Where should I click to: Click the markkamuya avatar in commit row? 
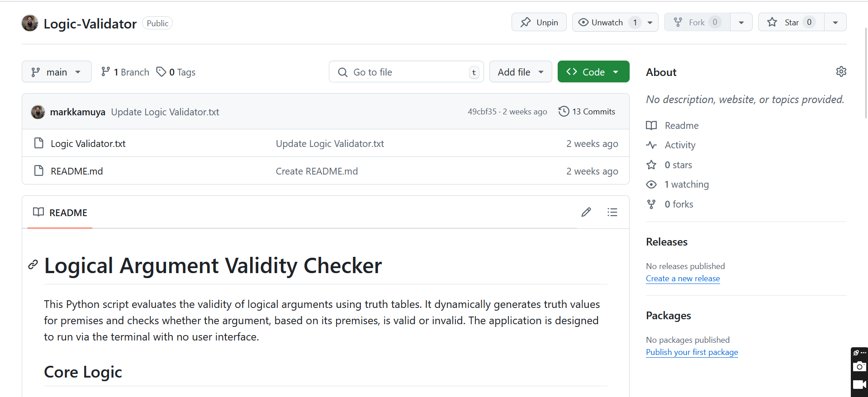38,112
